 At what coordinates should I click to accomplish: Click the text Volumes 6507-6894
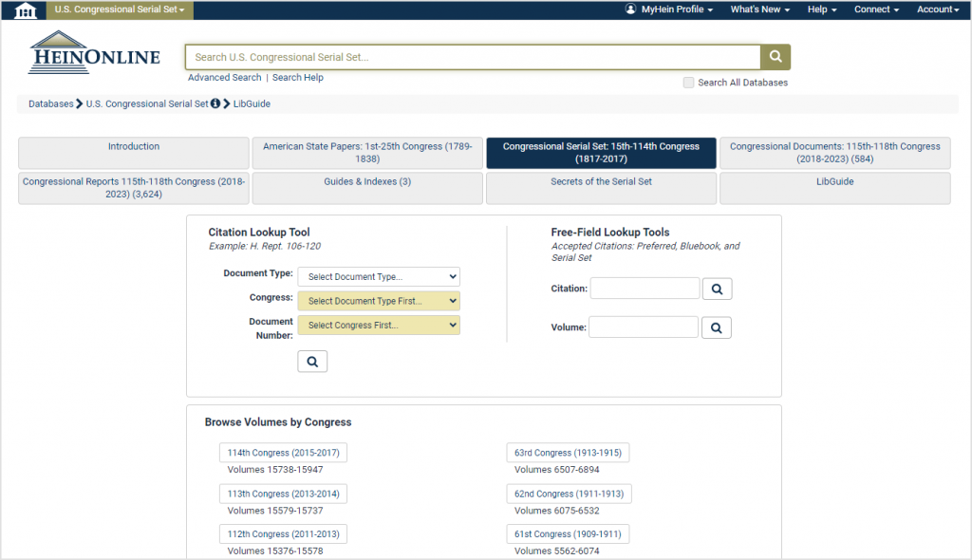pyautogui.click(x=556, y=470)
